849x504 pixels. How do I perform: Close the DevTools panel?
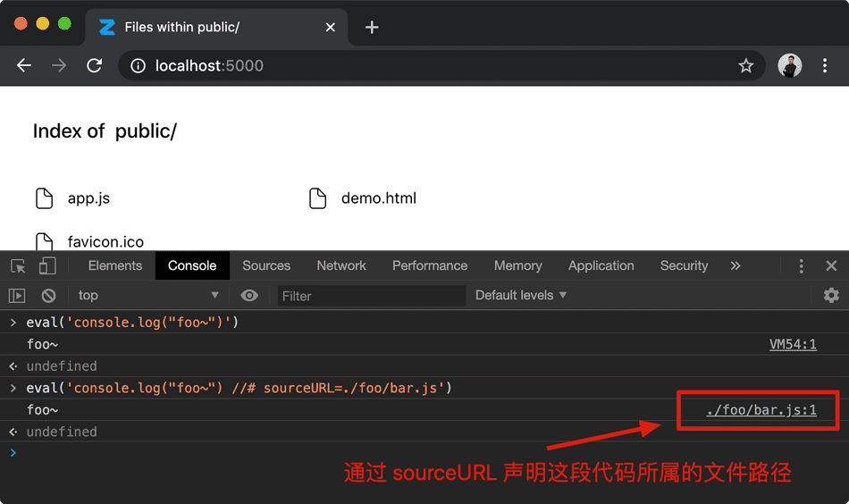[831, 266]
